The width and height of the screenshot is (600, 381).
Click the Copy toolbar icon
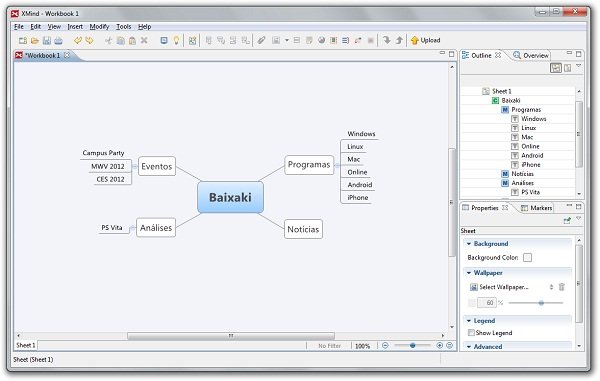coord(121,40)
